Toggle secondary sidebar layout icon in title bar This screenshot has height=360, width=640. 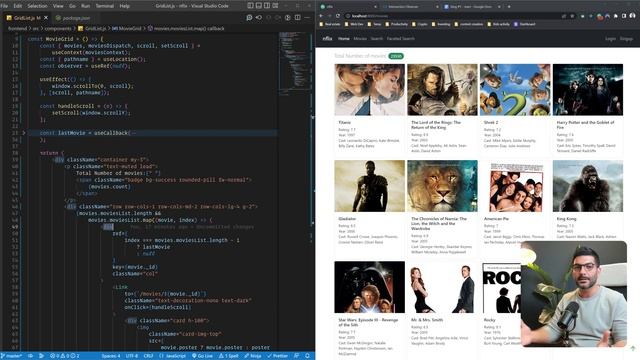tap(267, 6)
